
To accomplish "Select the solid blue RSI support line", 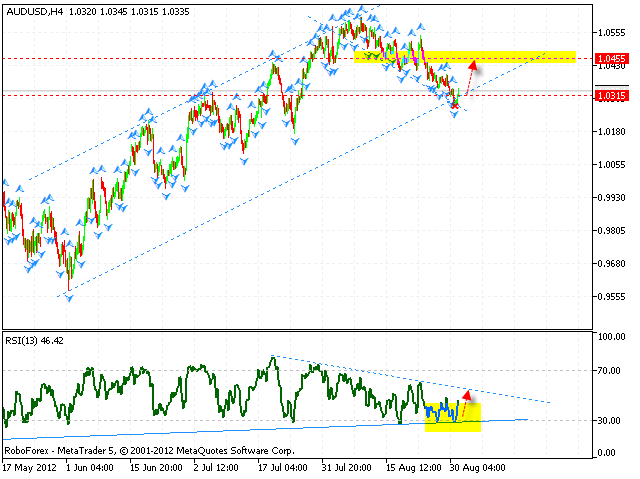I will (200, 431).
